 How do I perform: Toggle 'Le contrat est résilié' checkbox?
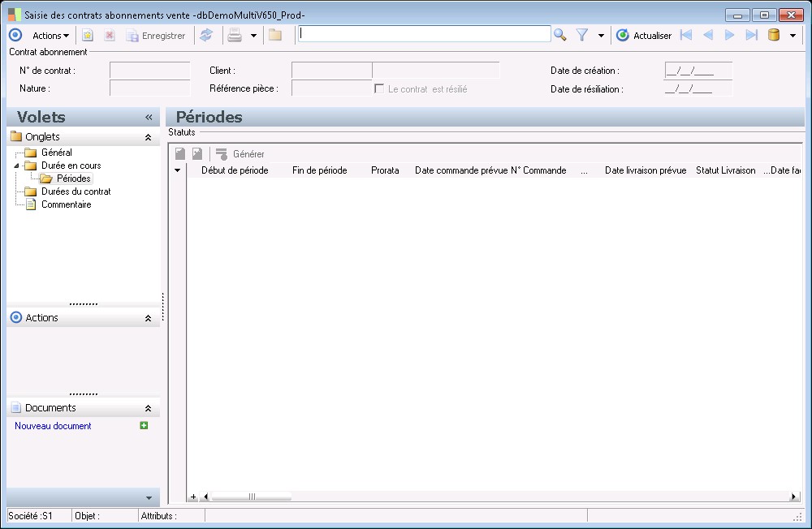(379, 88)
